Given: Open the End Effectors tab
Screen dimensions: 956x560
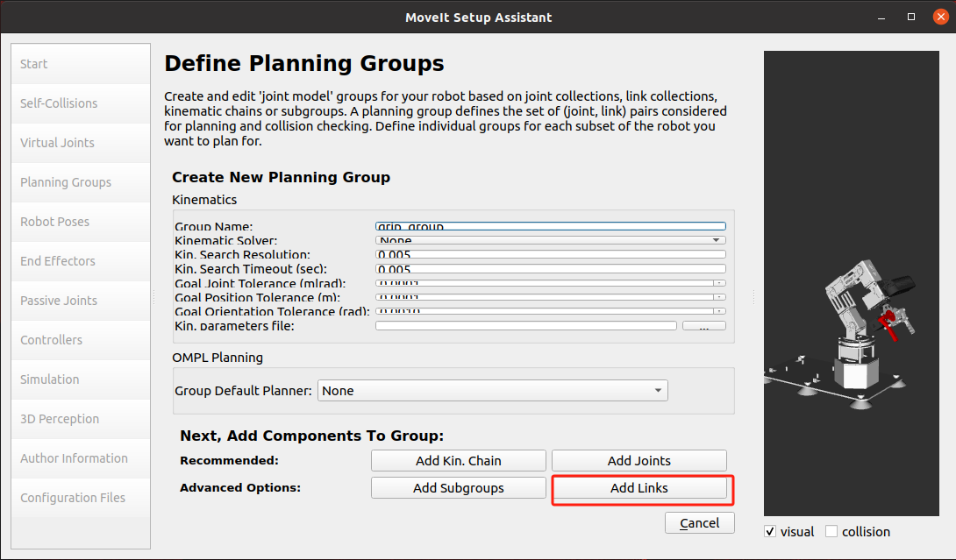Looking at the screenshot, I should 81,261.
